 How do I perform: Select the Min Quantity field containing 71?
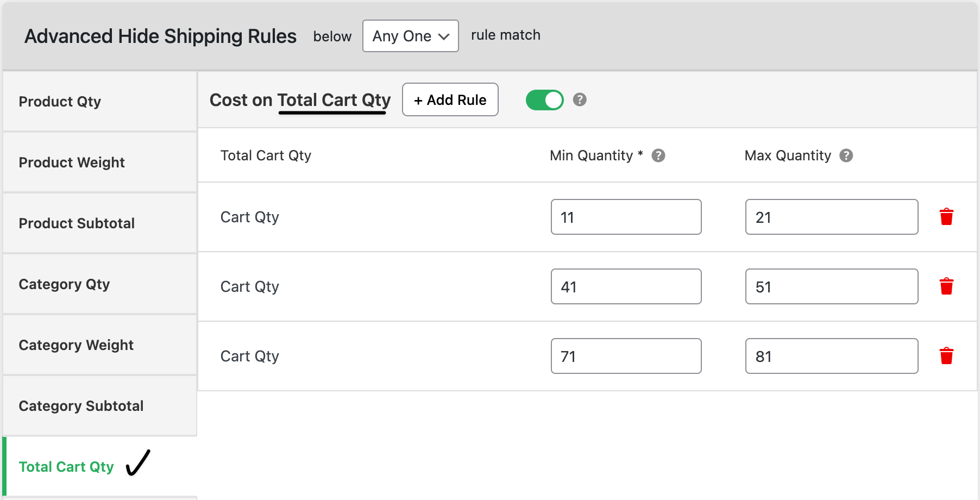tap(626, 356)
